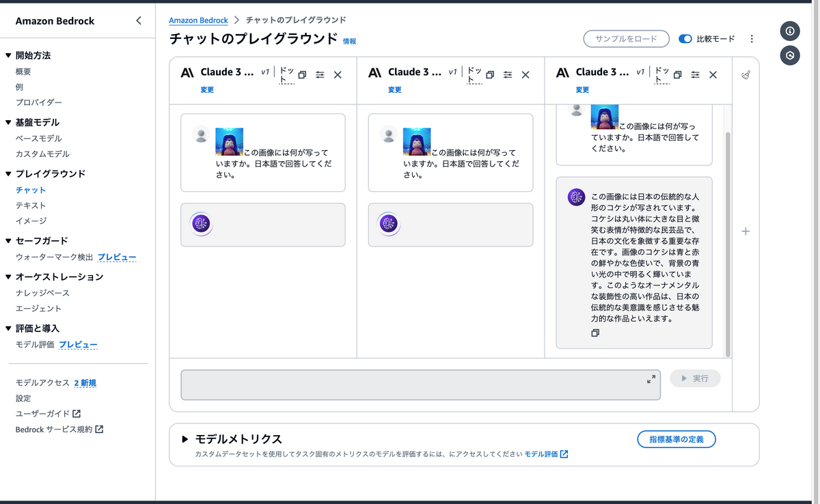Click the third panel's vertical scrollbar
Screen dimensions: 820x504
pyautogui.click(x=728, y=244)
